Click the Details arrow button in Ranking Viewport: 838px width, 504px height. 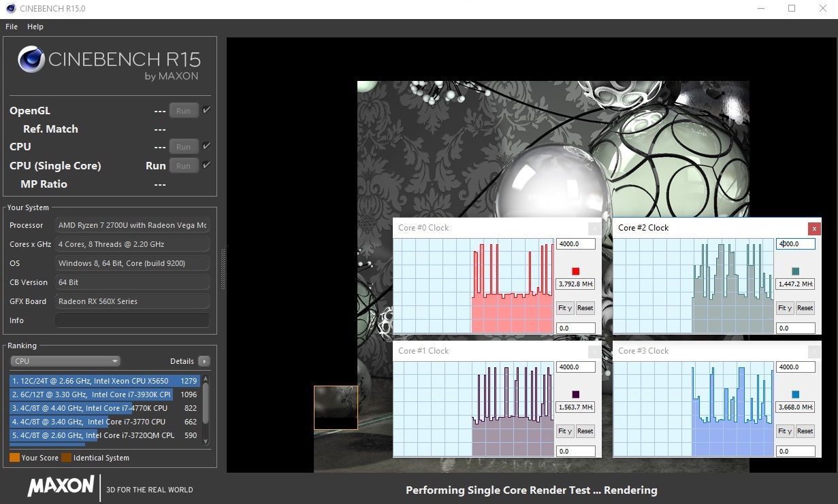[x=204, y=361]
